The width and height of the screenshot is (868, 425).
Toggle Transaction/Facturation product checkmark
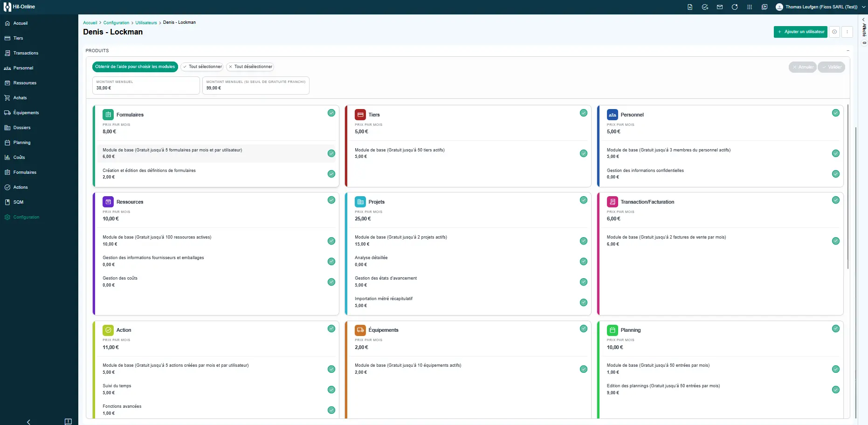point(836,200)
